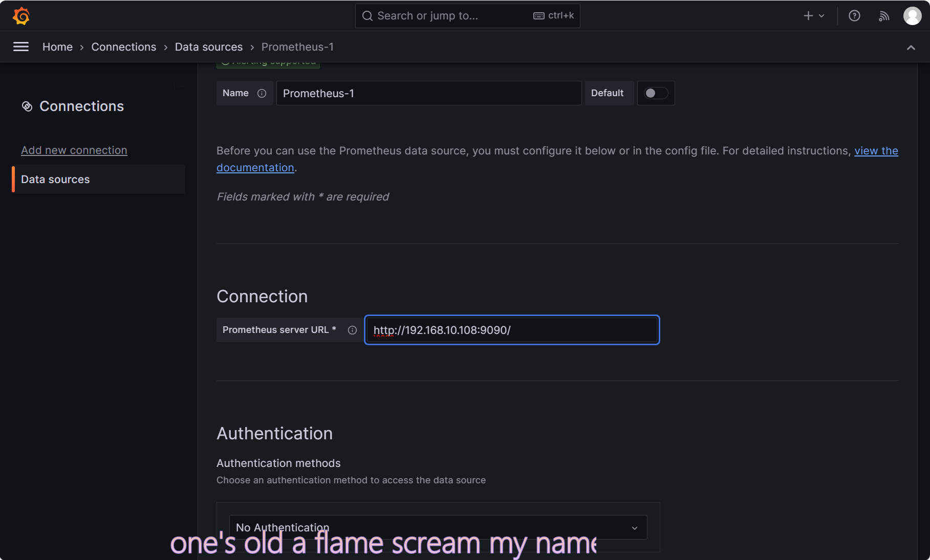Open the plus new-item dropdown

tap(814, 16)
